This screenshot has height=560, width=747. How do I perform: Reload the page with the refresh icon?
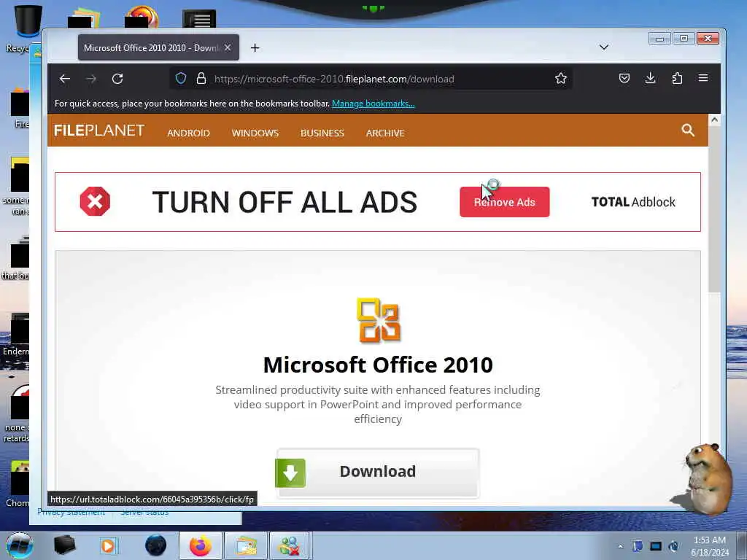pyautogui.click(x=117, y=79)
